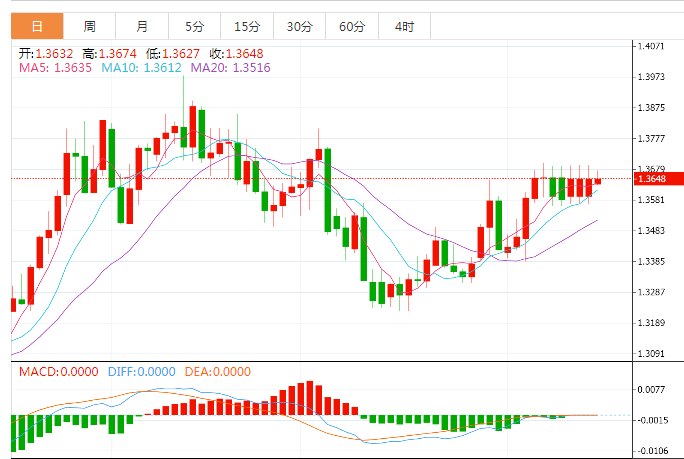
Task: Click the DEA:0.0000 indicator label
Action: coord(218,372)
